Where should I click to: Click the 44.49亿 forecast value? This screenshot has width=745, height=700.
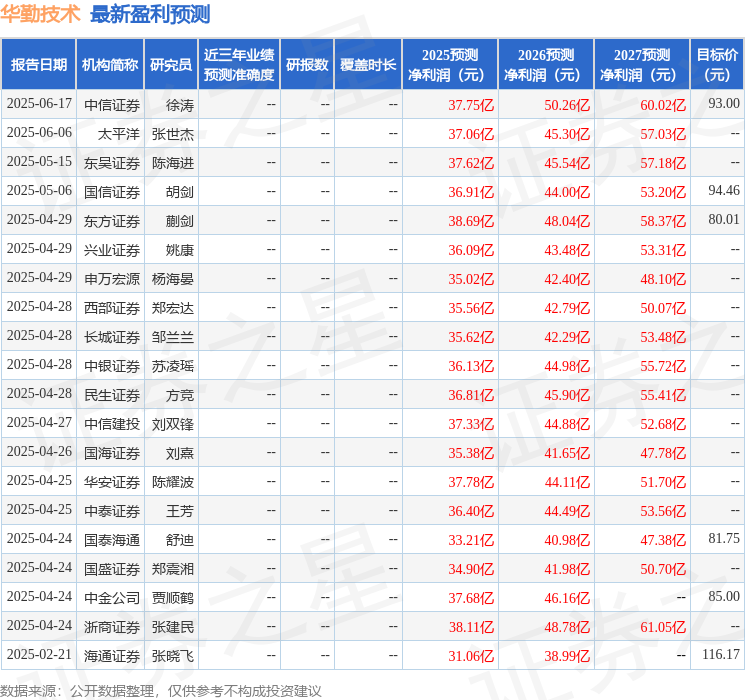pos(567,511)
